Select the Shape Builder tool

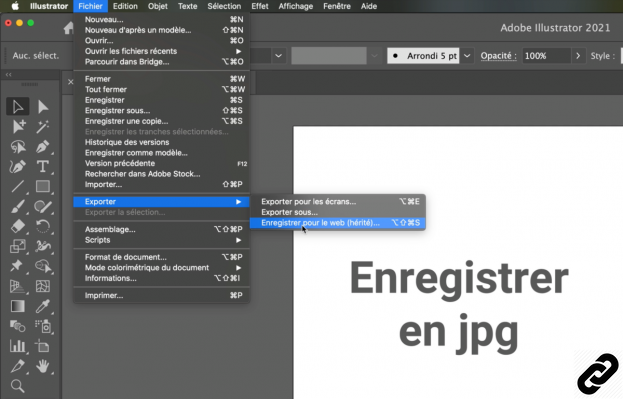click(x=43, y=266)
